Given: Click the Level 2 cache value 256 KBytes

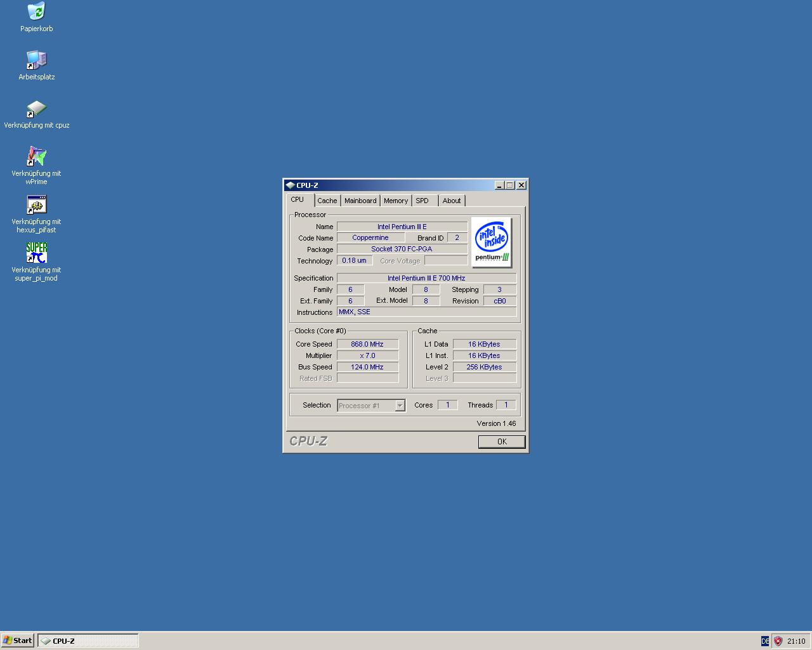Looking at the screenshot, I should pos(485,367).
